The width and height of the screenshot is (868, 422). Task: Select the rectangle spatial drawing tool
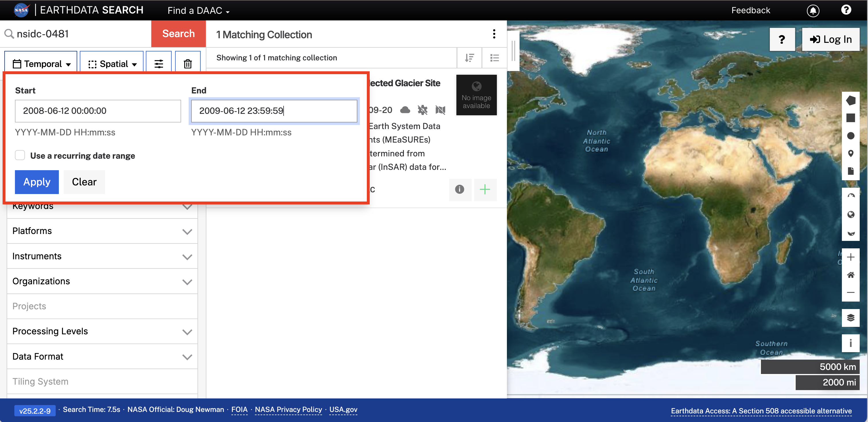[850, 118]
